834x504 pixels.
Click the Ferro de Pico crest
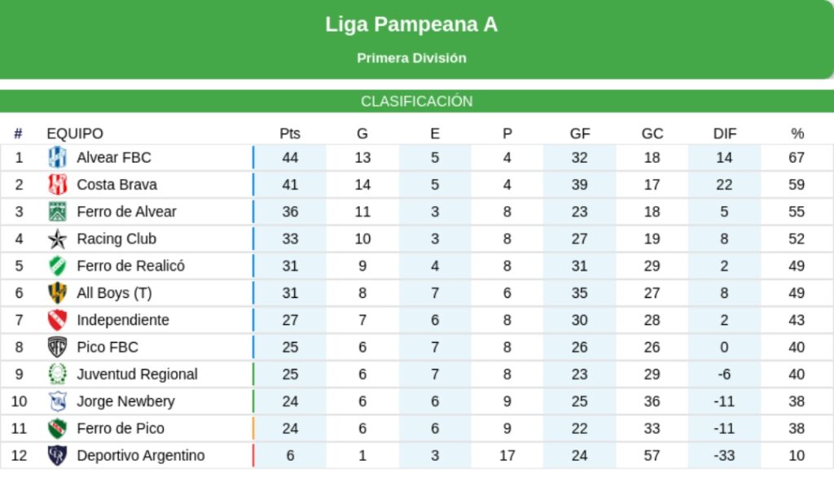point(57,428)
